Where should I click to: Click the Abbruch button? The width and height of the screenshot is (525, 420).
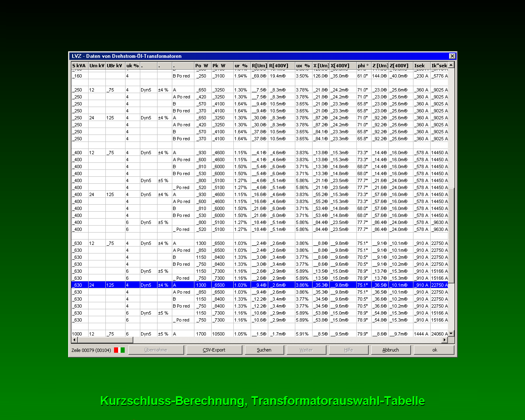[390, 350]
